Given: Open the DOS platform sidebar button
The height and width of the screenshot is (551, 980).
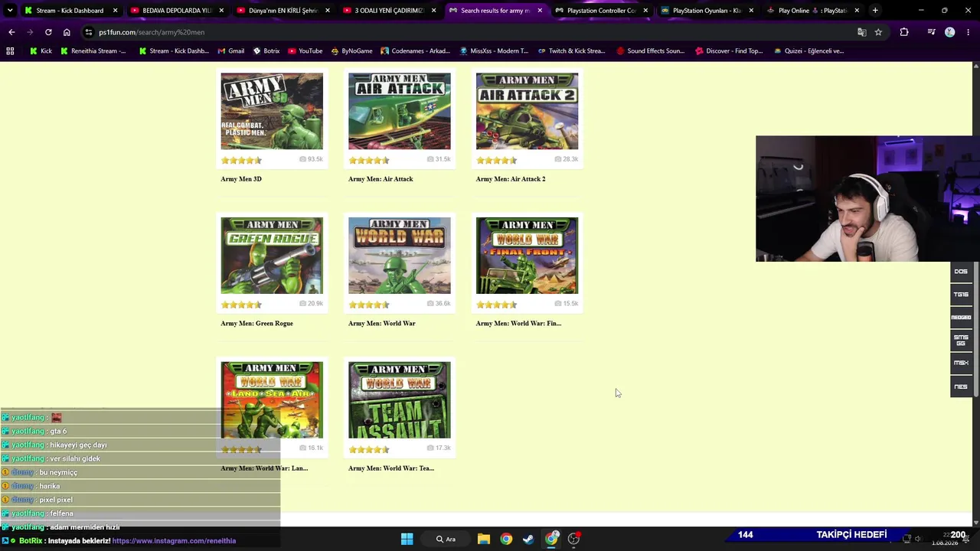Looking at the screenshot, I should pos(961,272).
